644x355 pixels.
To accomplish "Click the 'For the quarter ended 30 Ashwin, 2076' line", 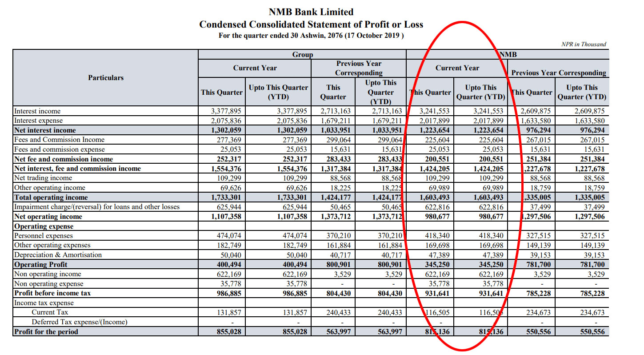I will (x=311, y=36).
